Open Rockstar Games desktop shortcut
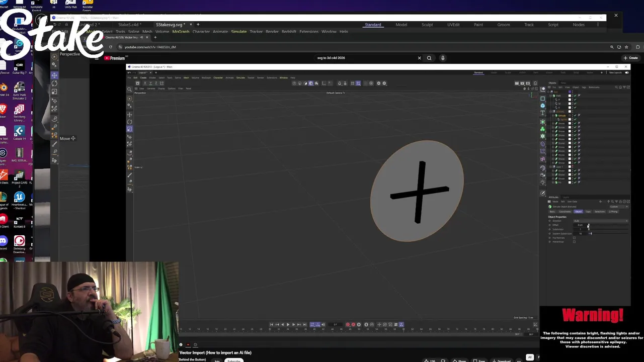Image resolution: width=644 pixels, height=362 pixels. pos(88,5)
